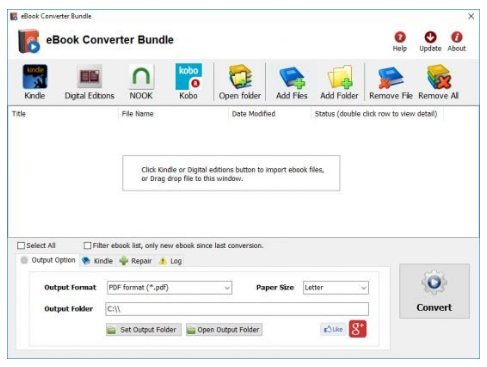Enable the Select All checkbox

point(21,246)
